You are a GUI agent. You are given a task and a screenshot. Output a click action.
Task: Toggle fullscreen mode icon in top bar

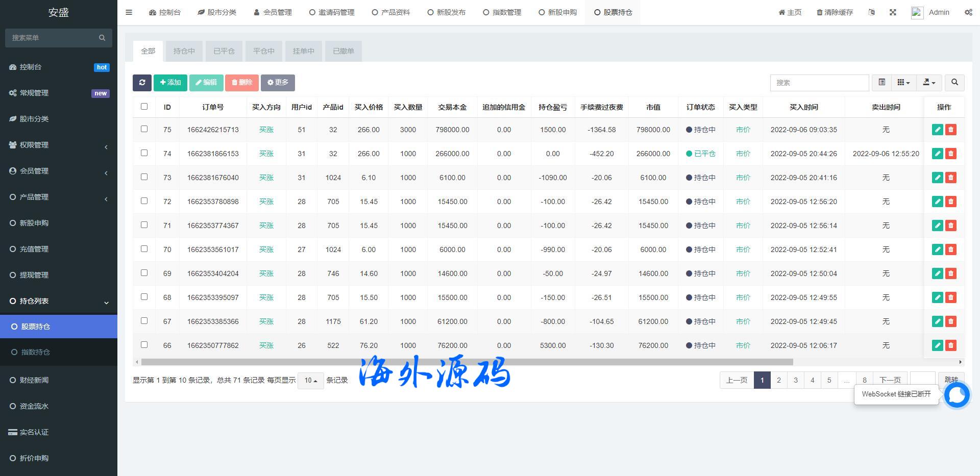coord(893,12)
